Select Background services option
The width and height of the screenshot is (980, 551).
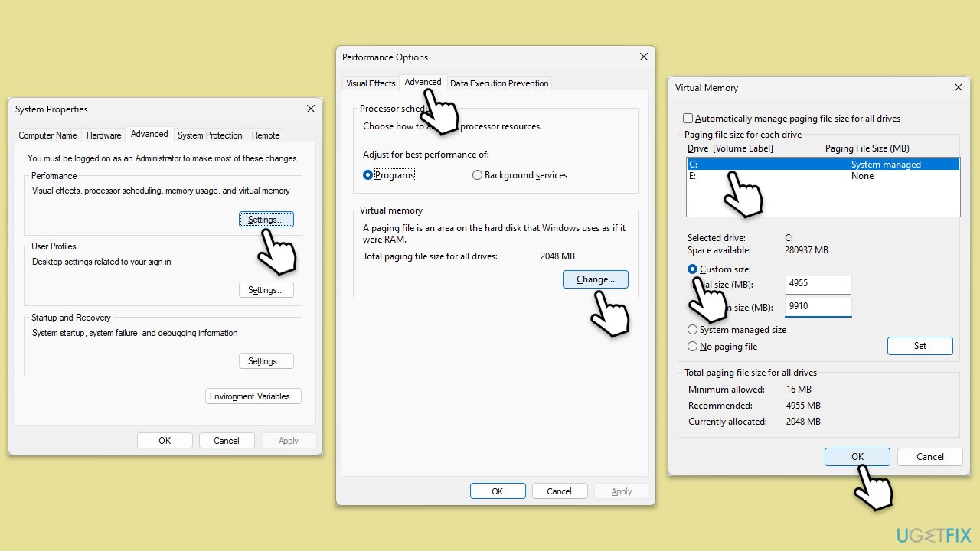click(520, 175)
